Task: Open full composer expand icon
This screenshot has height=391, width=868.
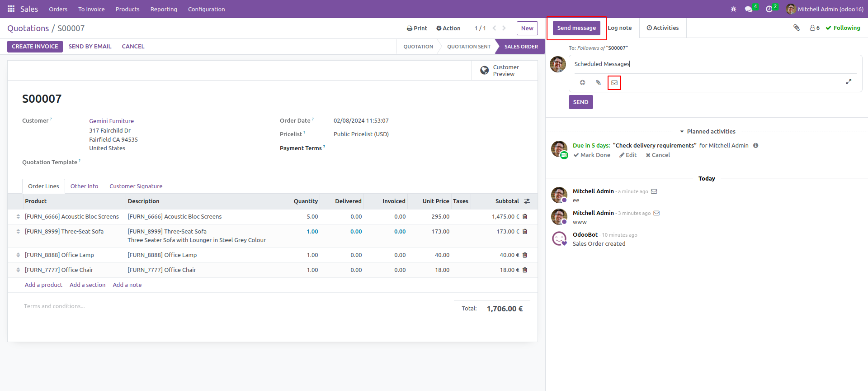Action: [x=849, y=82]
